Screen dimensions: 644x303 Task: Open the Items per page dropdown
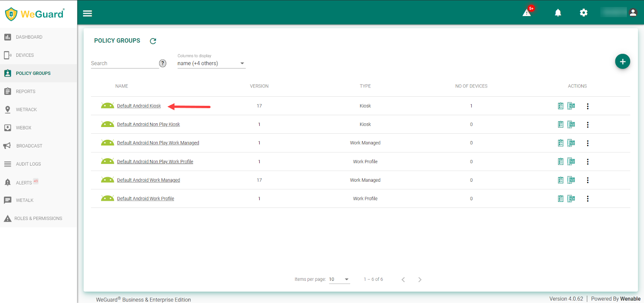click(339, 279)
